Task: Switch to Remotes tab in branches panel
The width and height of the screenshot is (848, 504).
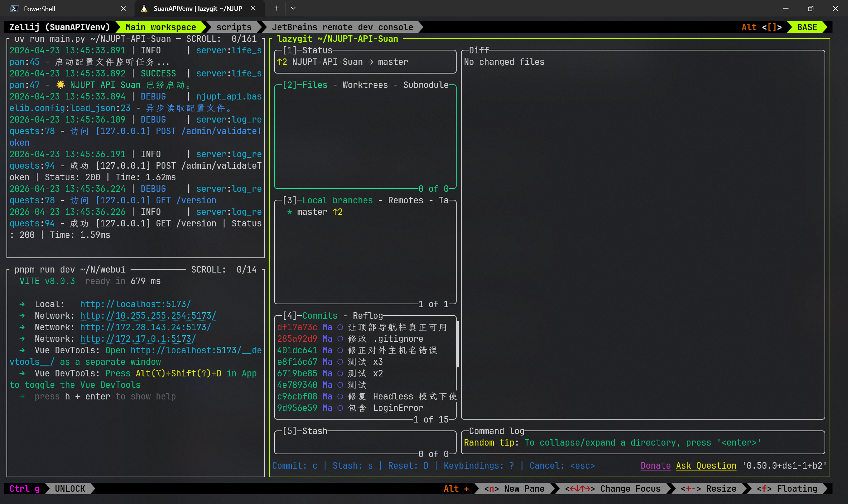Action: [x=405, y=200]
